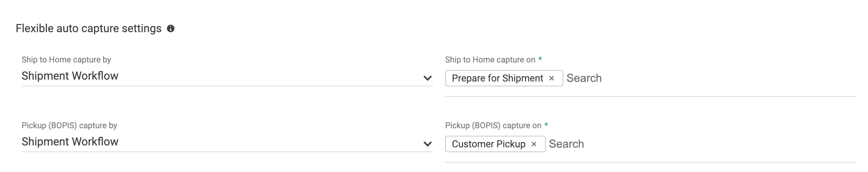
Task: Focus the Search box after Customer Pickup
Action: point(566,144)
